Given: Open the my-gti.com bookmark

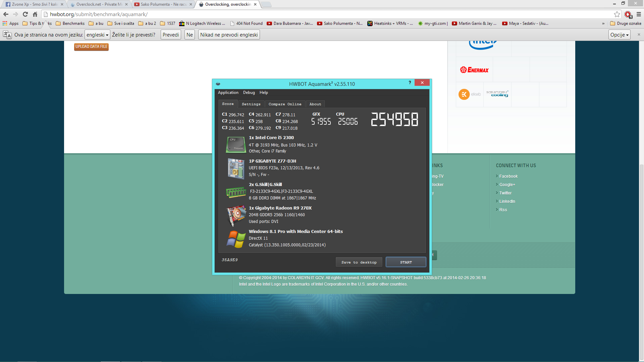Looking at the screenshot, I should [433, 23].
